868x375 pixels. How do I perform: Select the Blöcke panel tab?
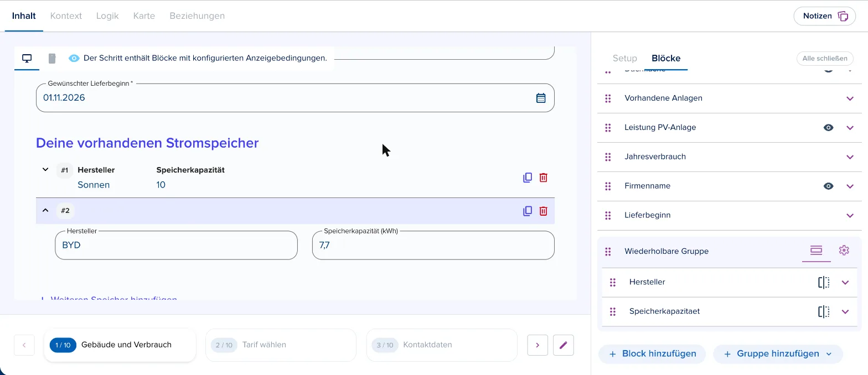666,58
